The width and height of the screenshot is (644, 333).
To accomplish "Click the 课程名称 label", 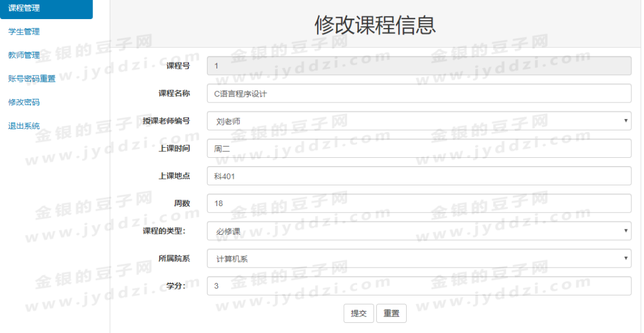I will coord(174,93).
